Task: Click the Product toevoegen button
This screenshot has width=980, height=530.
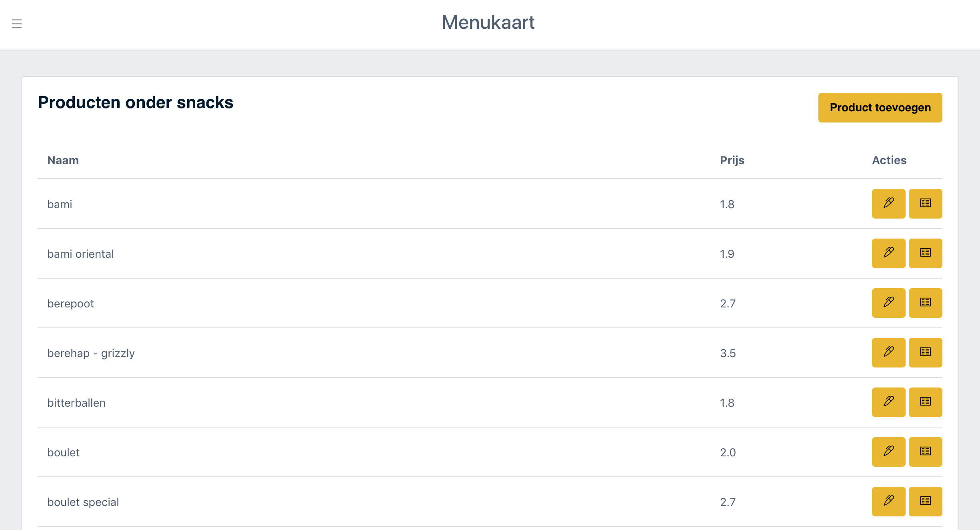Action: (x=880, y=107)
